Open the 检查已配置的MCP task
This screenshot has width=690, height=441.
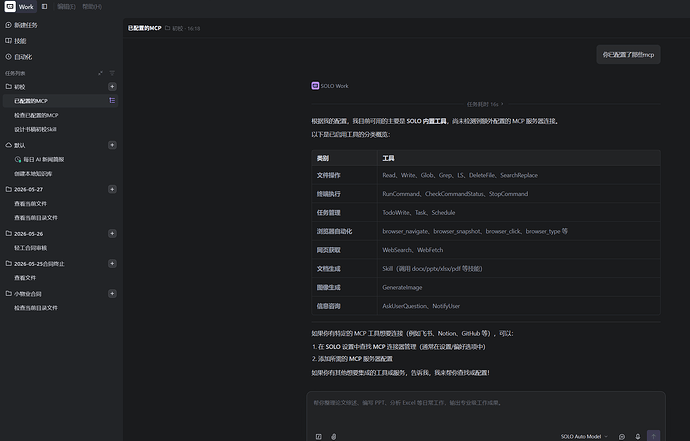(x=36, y=115)
